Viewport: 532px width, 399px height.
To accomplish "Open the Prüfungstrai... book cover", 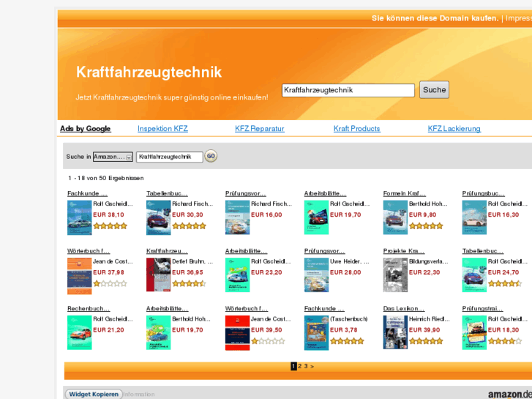I will pyautogui.click(x=474, y=333).
